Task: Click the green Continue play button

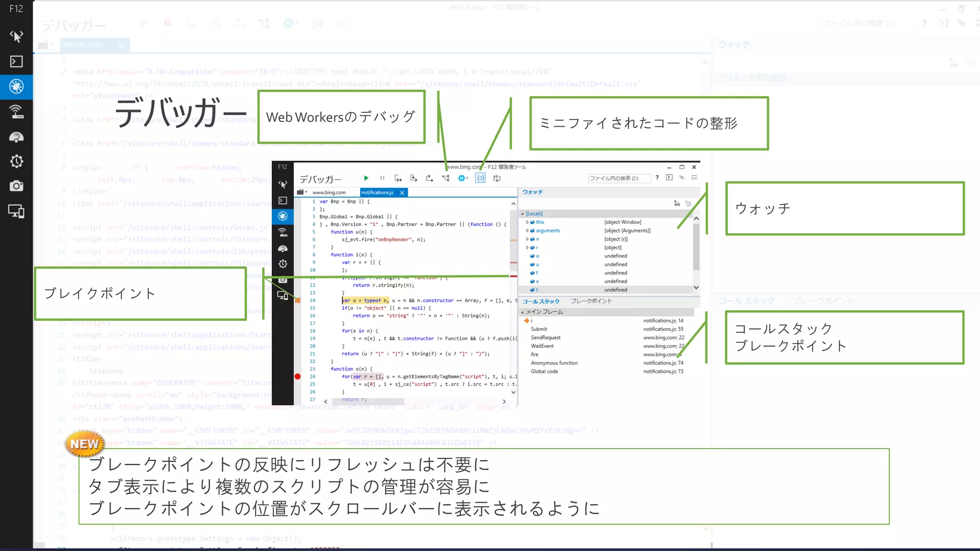Action: pyautogui.click(x=366, y=178)
